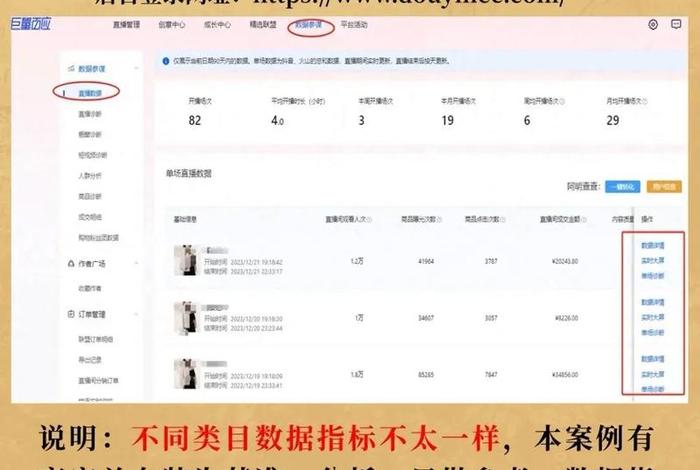
Task: Click the exposure count 85265
Action: tap(426, 374)
